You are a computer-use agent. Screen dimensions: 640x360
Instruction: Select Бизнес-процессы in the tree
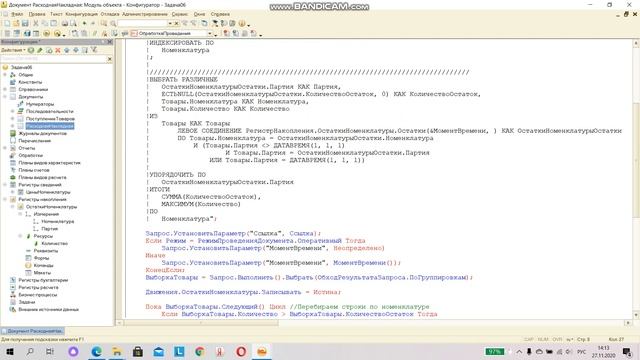38,295
